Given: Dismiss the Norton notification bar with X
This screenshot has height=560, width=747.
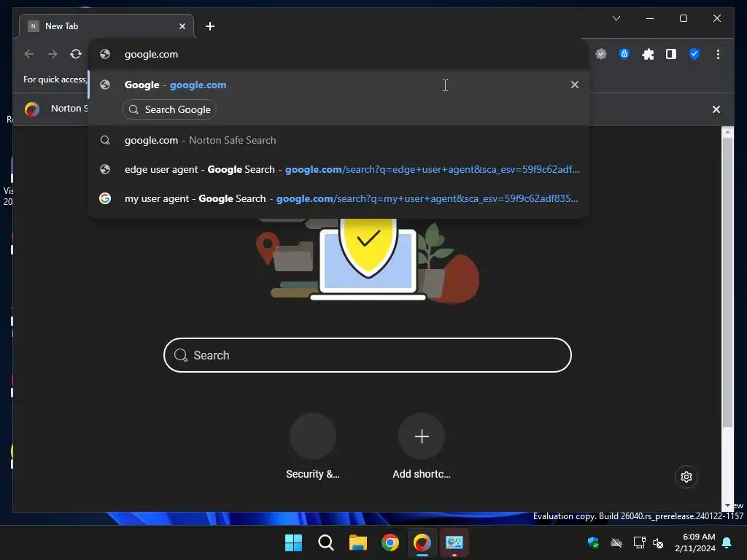Looking at the screenshot, I should click(716, 109).
